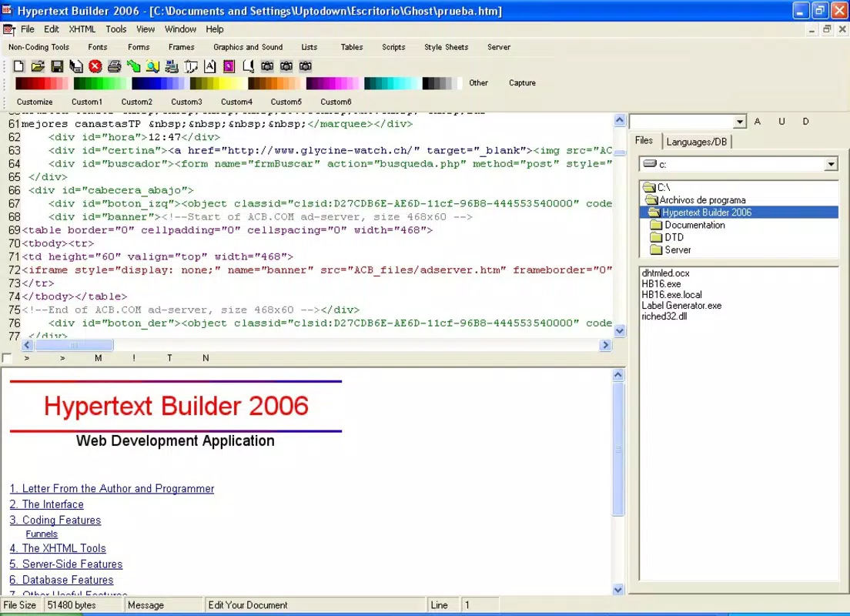The height and width of the screenshot is (616, 850).
Task: Click the curled page icon left of cameras
Action: coord(248,66)
